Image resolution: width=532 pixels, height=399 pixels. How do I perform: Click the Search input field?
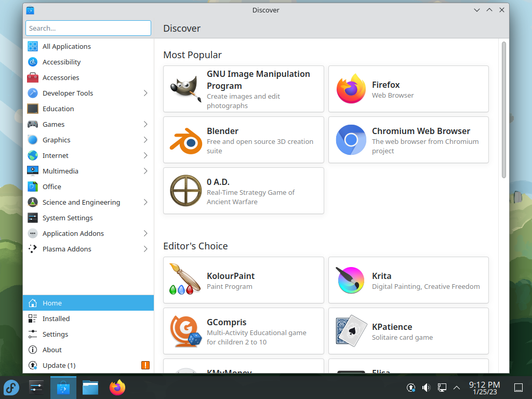88,28
